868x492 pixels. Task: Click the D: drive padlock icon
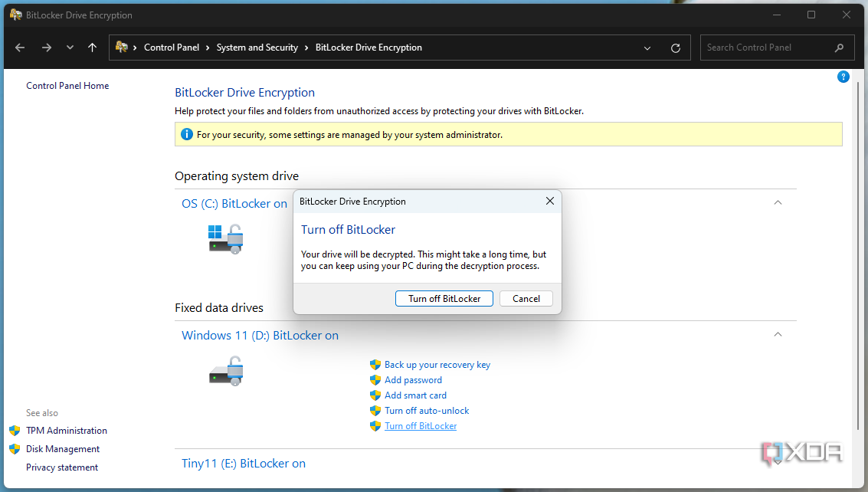coord(226,371)
